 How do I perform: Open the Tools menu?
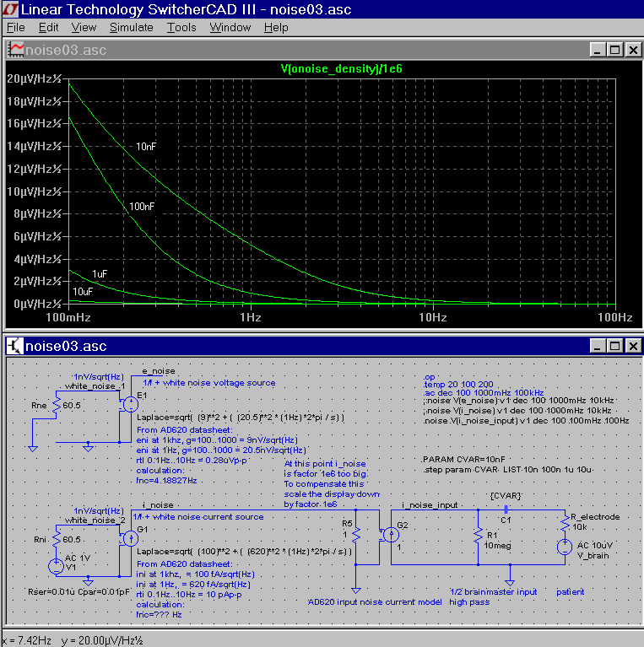click(x=181, y=27)
